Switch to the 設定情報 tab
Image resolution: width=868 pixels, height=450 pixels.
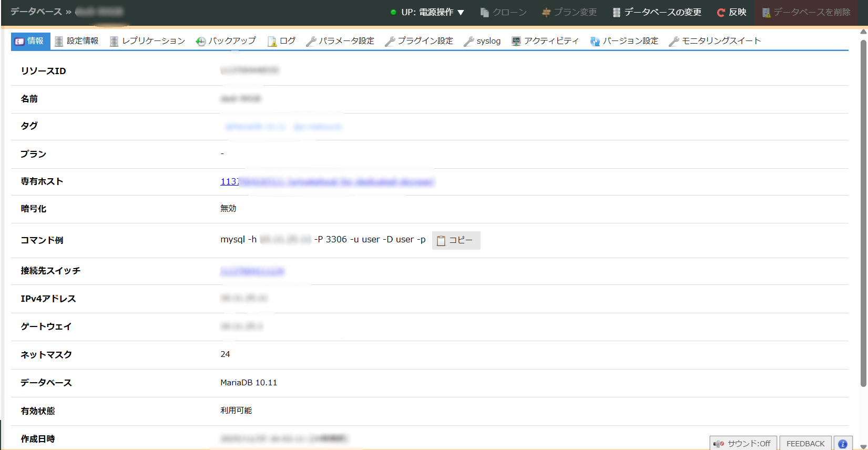tap(77, 41)
